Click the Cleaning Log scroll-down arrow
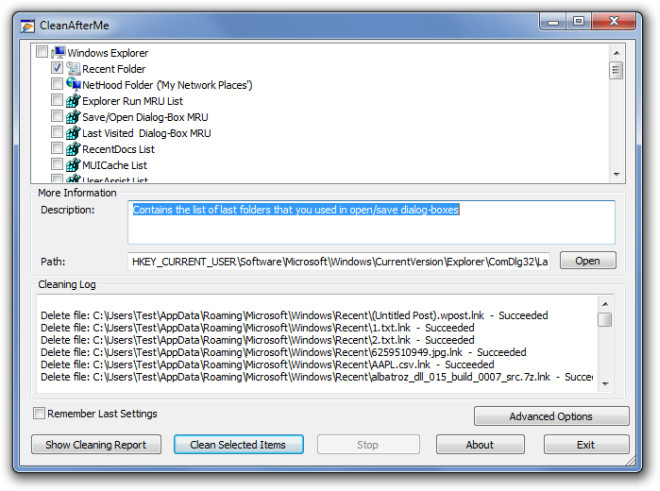Screen dimensions: 660x491 (605, 384)
